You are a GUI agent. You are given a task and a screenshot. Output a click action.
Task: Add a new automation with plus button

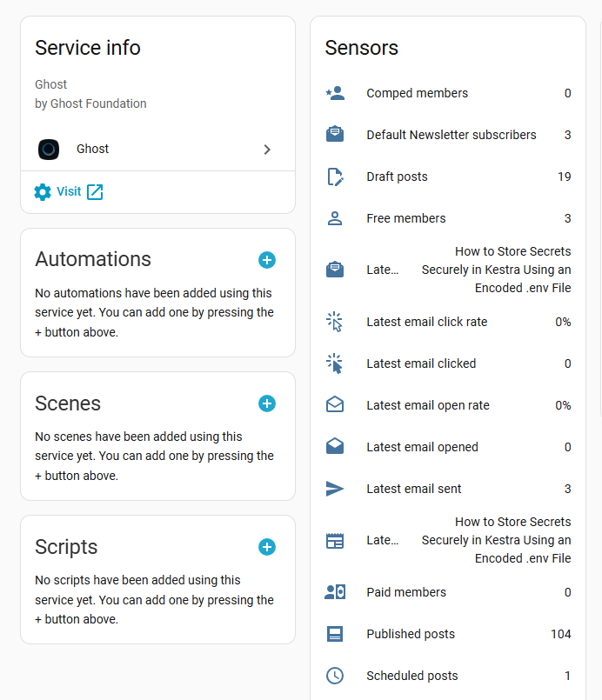(x=267, y=260)
